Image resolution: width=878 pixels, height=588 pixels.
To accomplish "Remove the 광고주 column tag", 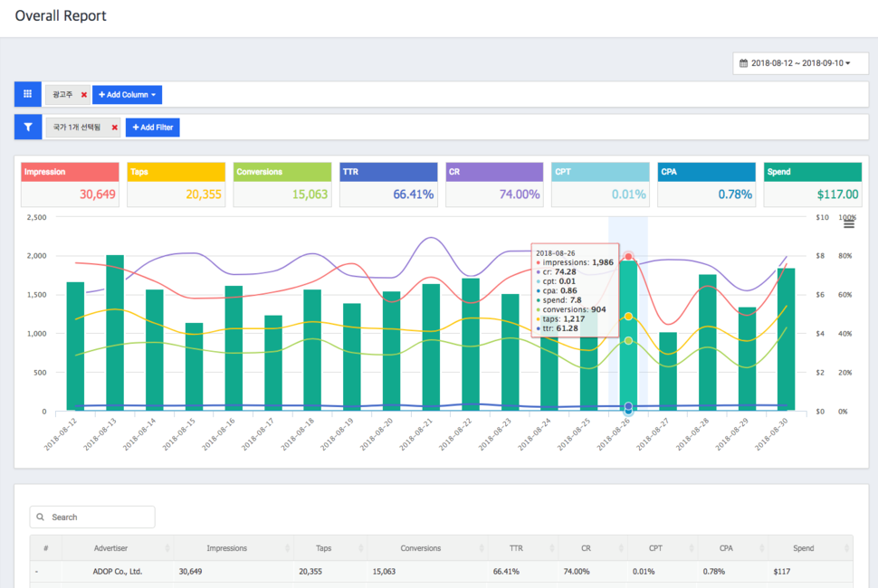I will [84, 95].
